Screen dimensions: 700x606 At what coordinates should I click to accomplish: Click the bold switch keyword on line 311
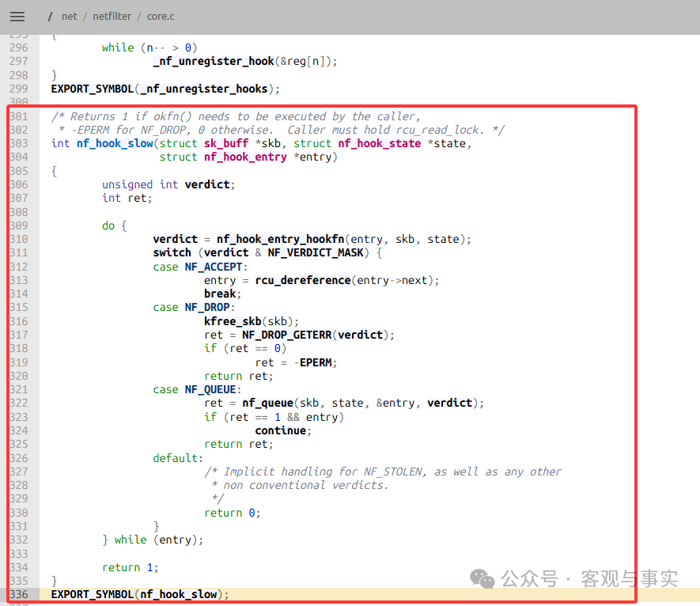tap(172, 252)
